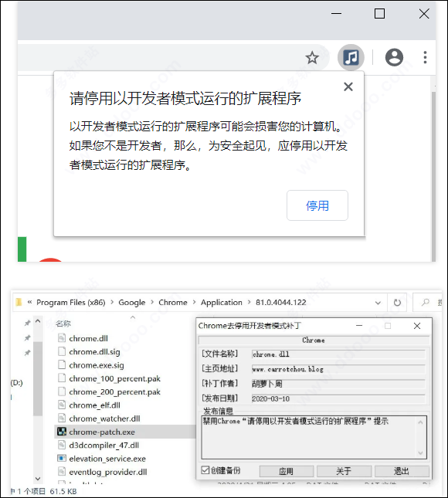
Task: Click the elevation_service.exe file icon
Action: pos(62,459)
